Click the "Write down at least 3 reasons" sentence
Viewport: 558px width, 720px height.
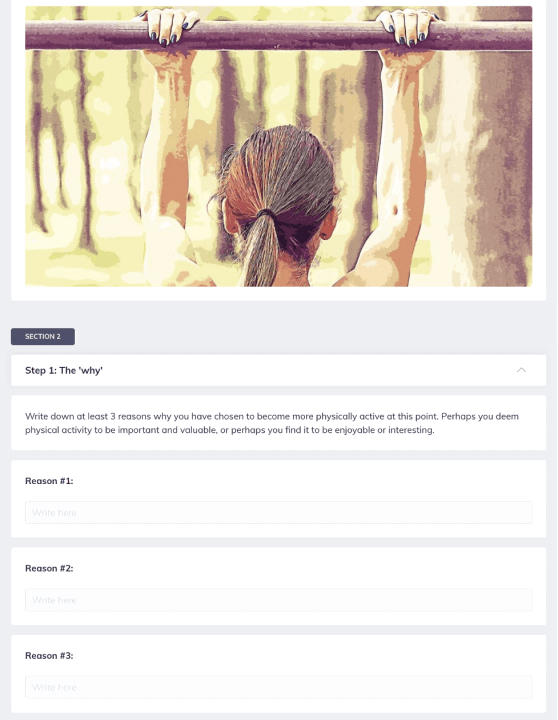(x=232, y=416)
